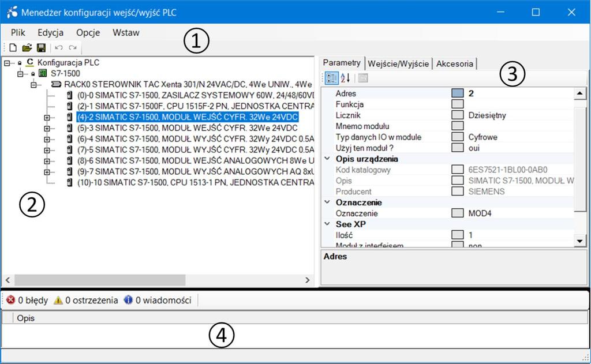Screen dimensions: 591x364
Task: Click the module icon of the (6)-4 row
Action: [69, 138]
